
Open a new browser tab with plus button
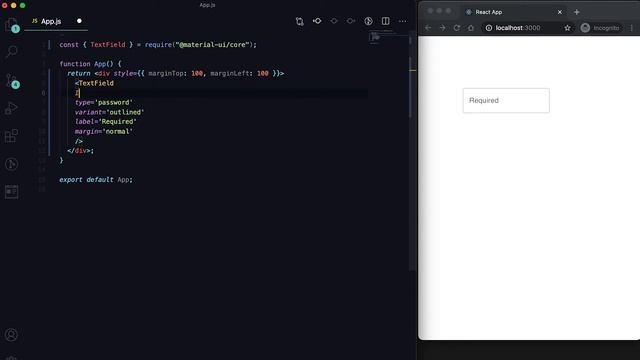coord(576,12)
